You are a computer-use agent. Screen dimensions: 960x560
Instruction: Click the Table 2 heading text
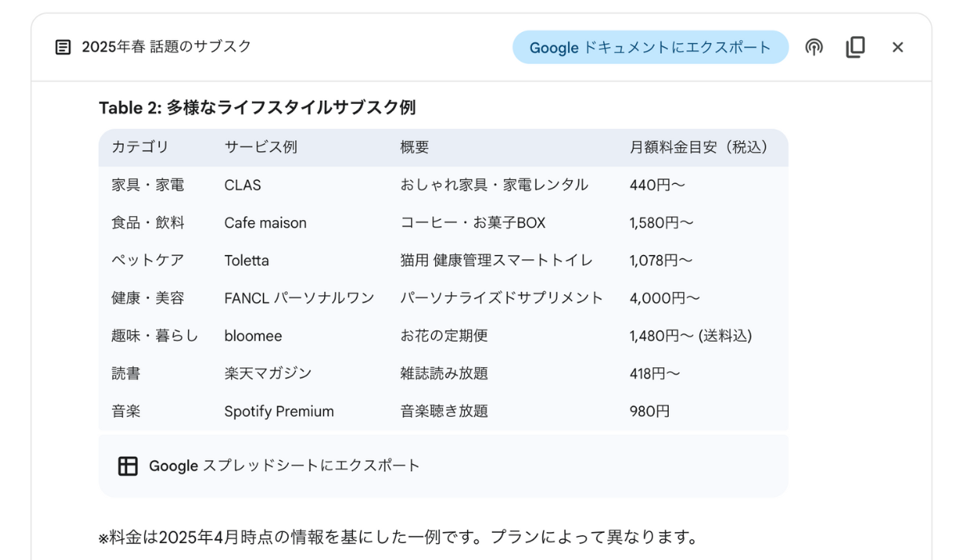[x=257, y=107]
